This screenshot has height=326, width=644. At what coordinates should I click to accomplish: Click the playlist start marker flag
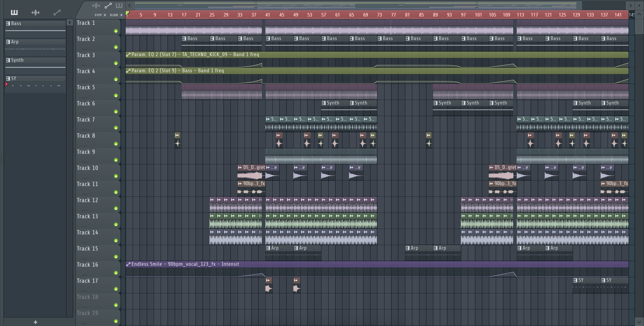pyautogui.click(x=127, y=13)
